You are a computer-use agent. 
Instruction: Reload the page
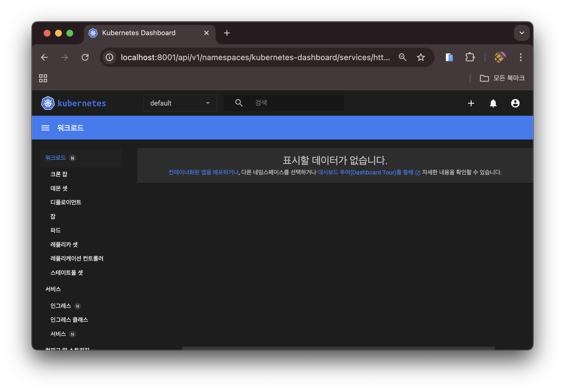click(x=85, y=58)
